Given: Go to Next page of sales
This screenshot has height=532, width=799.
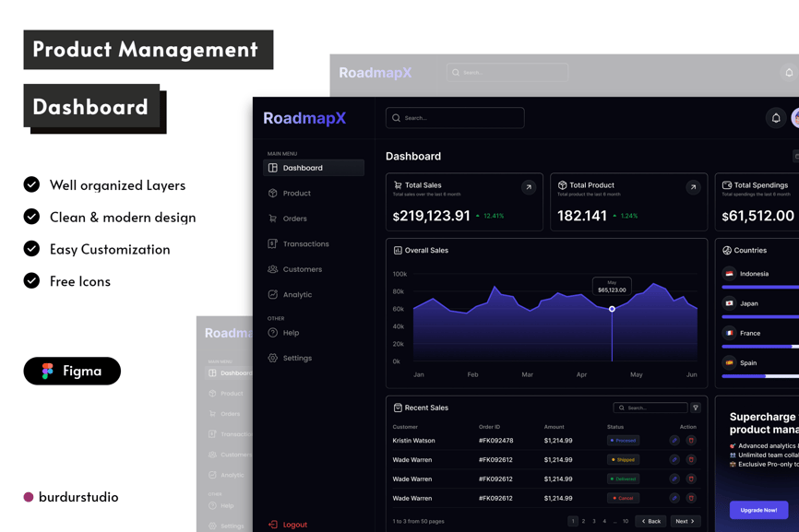Looking at the screenshot, I should coord(685,521).
